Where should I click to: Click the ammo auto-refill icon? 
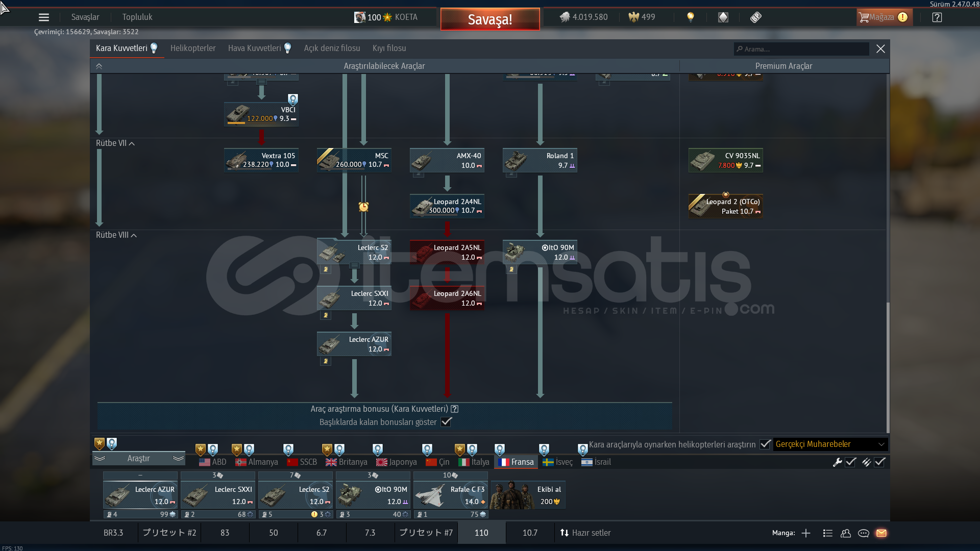pos(866,462)
